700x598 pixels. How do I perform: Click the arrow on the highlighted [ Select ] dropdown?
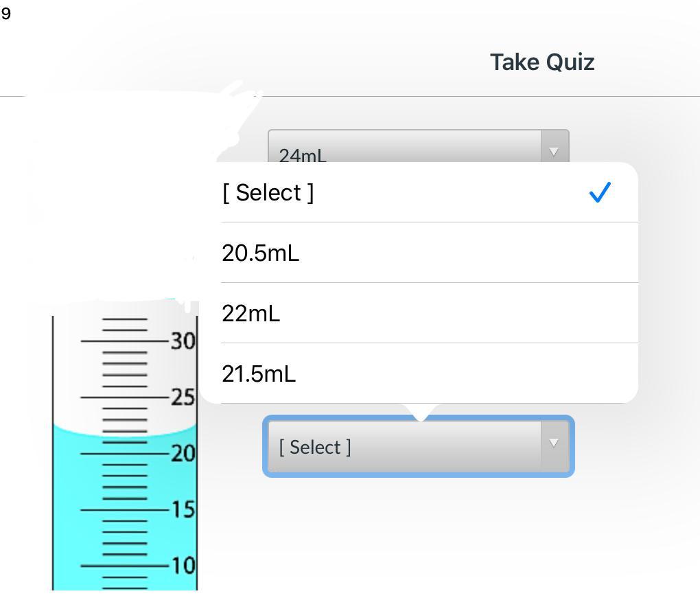click(555, 444)
